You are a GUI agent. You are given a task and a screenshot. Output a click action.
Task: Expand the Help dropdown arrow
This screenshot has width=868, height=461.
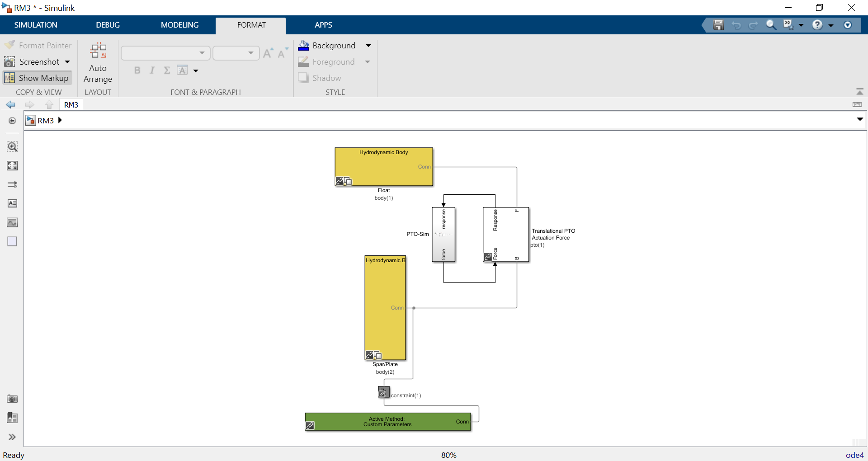831,25
